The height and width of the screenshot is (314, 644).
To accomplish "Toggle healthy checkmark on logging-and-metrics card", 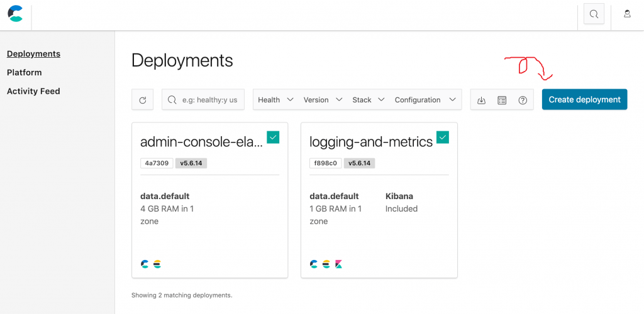I will (443, 137).
